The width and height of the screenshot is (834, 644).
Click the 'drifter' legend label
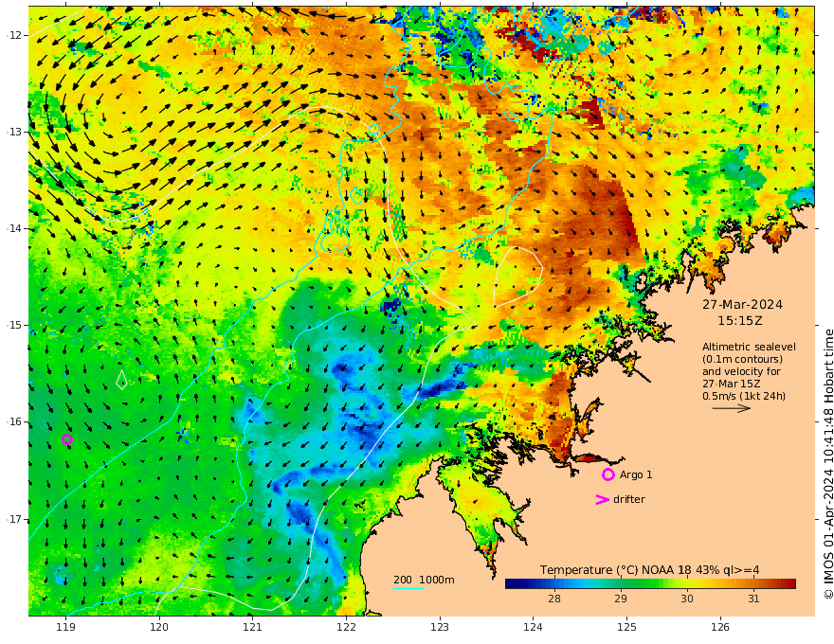pyautogui.click(x=628, y=499)
